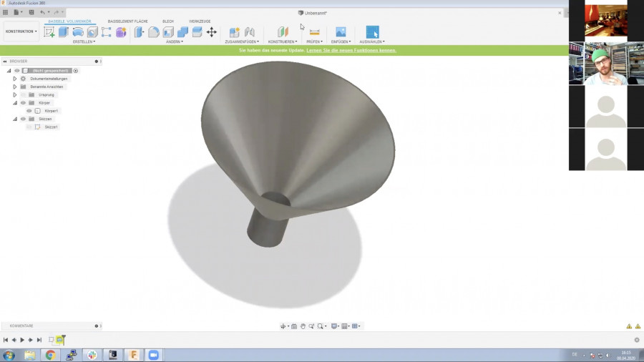Switch to the BLECH tab

(168, 21)
